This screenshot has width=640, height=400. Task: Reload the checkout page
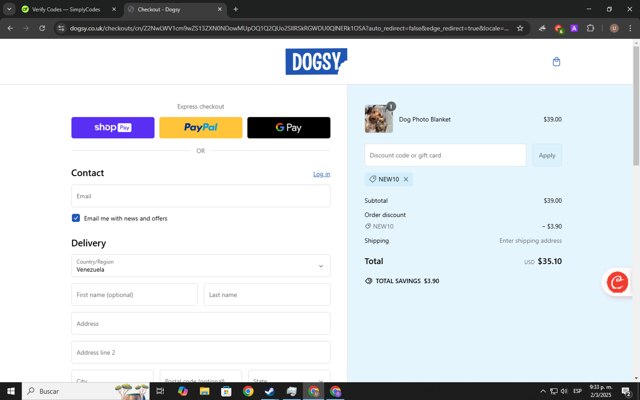[42, 28]
